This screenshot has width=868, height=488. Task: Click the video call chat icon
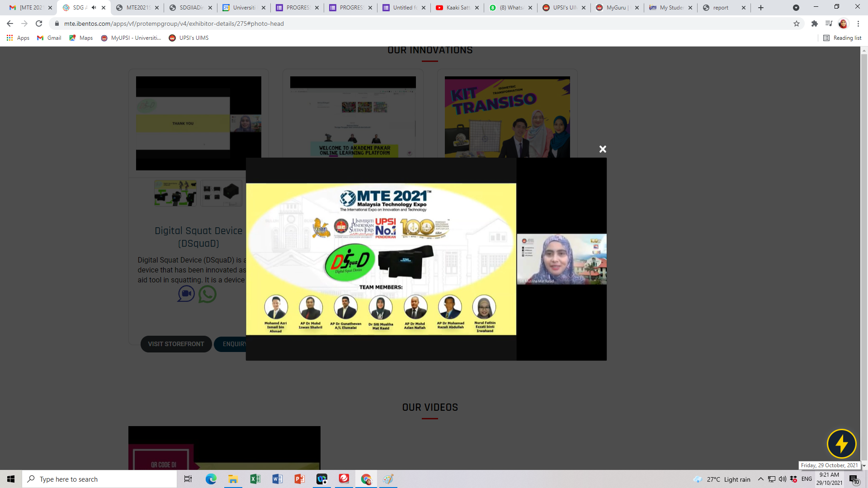tap(186, 294)
